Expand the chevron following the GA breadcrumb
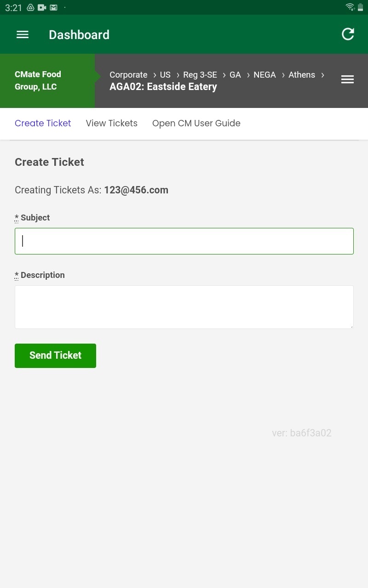 point(248,75)
